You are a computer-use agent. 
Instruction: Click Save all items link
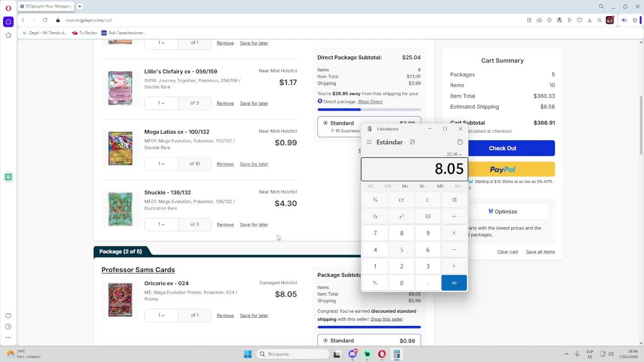tap(540, 252)
